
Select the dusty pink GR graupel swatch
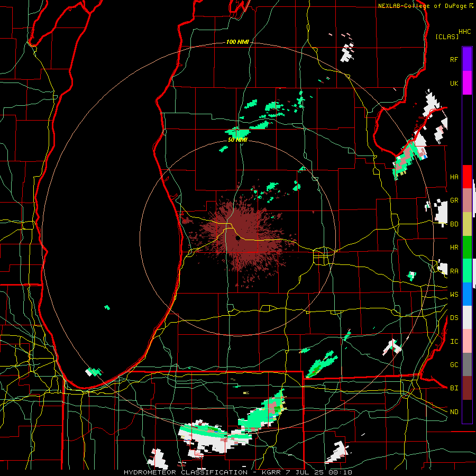click(x=467, y=200)
